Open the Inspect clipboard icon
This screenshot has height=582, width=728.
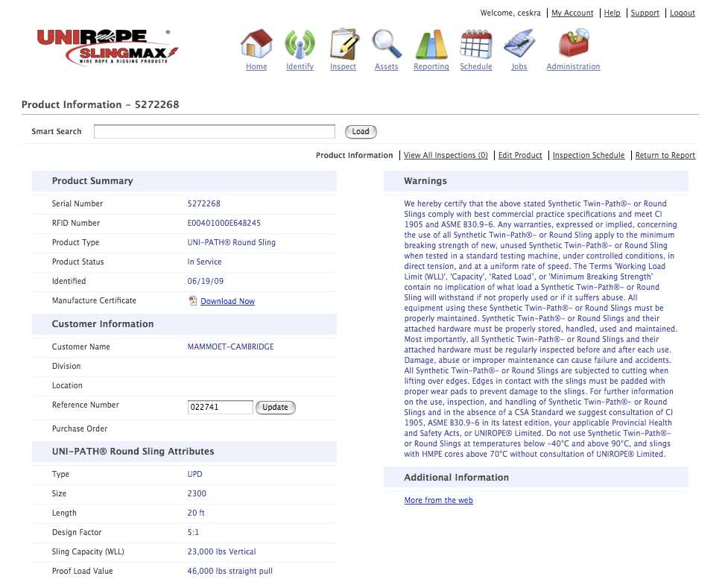(x=344, y=43)
